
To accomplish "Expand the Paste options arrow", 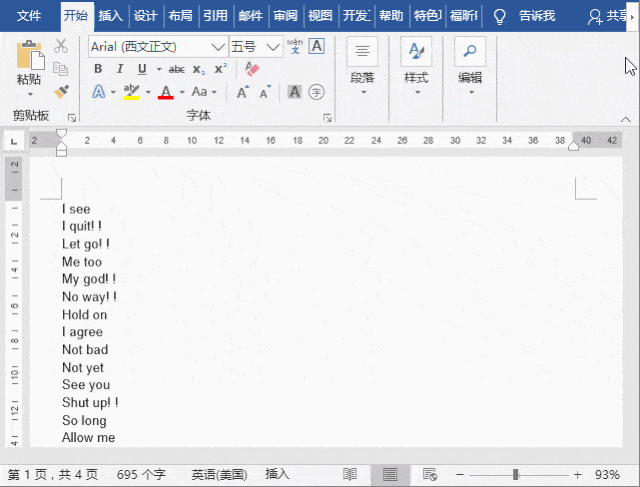I will pos(30,94).
